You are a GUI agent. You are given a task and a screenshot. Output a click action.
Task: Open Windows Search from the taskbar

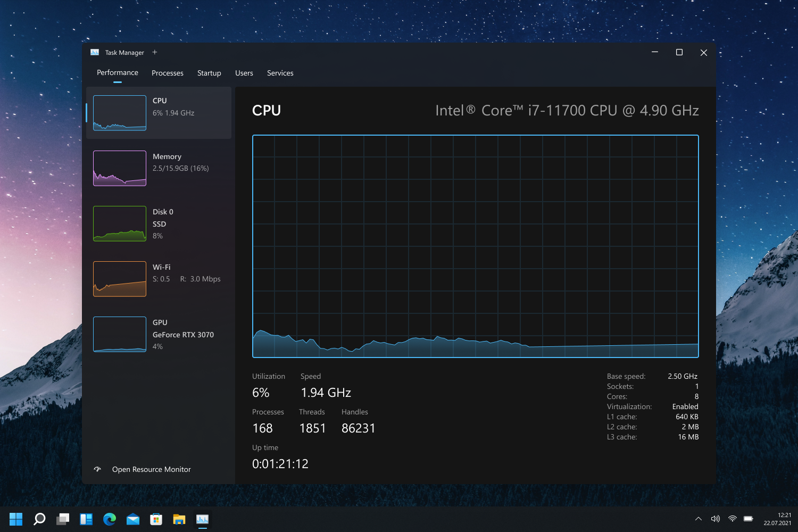click(39, 519)
